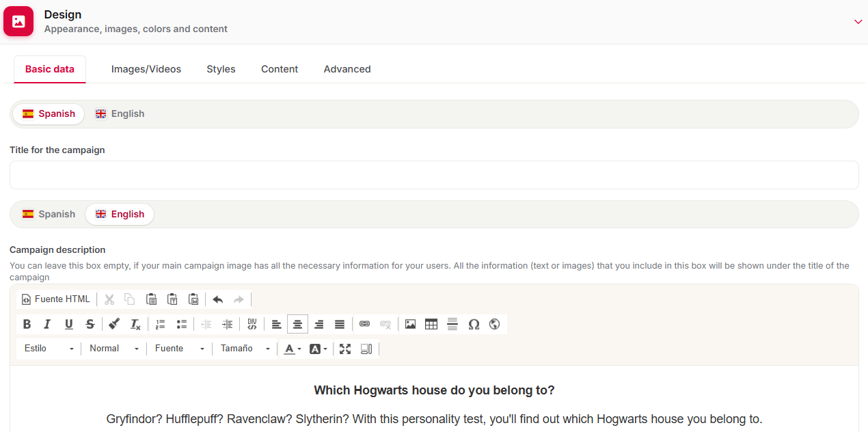
Task: Click the heading 'Which Hogwarts house do you belong to?'
Action: click(434, 390)
